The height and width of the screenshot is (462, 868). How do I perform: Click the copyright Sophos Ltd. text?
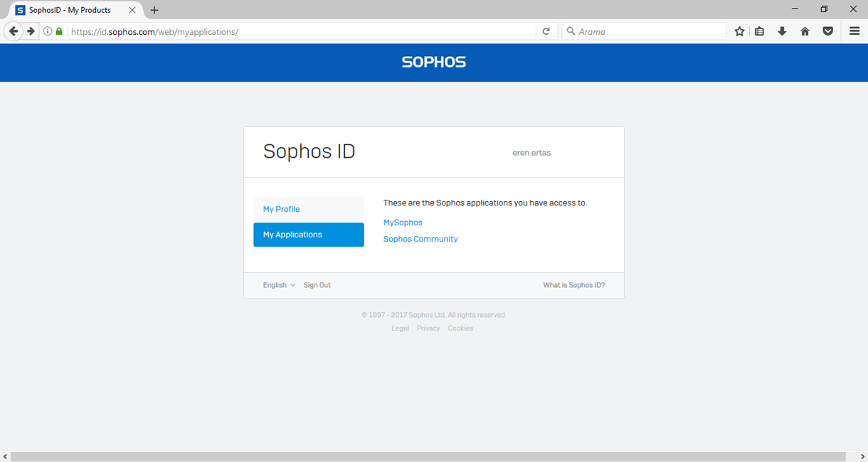click(x=434, y=315)
